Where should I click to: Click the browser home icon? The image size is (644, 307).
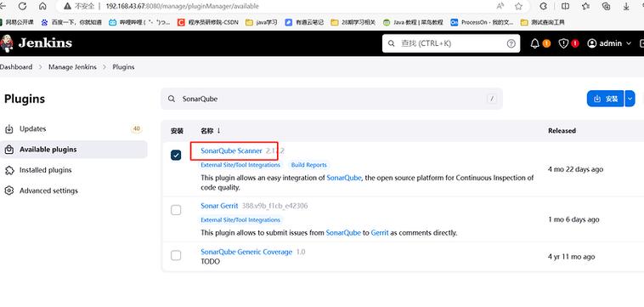pyautogui.click(x=42, y=6)
